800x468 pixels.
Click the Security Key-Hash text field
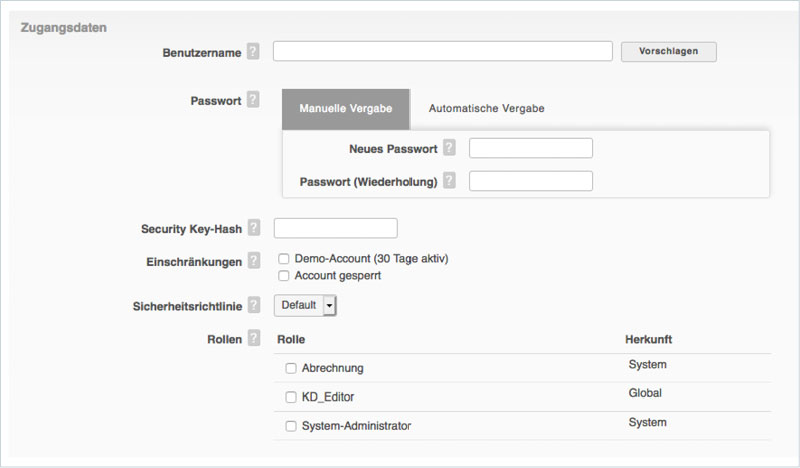click(335, 228)
